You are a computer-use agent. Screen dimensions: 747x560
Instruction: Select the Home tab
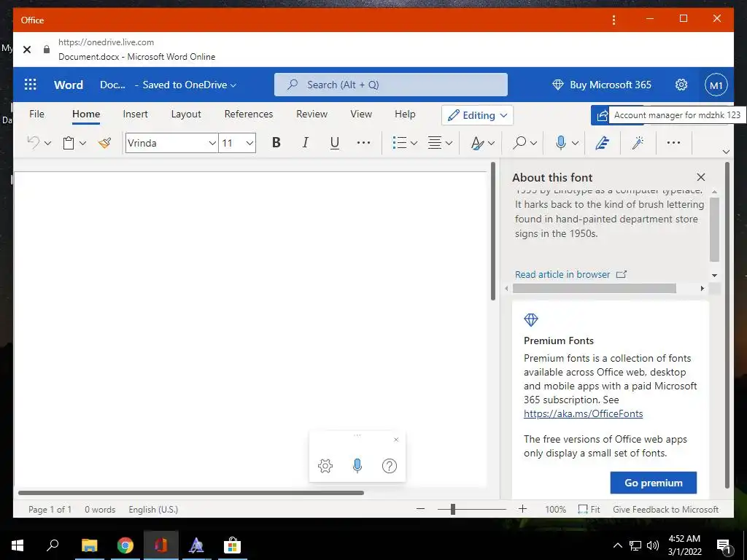coord(86,114)
